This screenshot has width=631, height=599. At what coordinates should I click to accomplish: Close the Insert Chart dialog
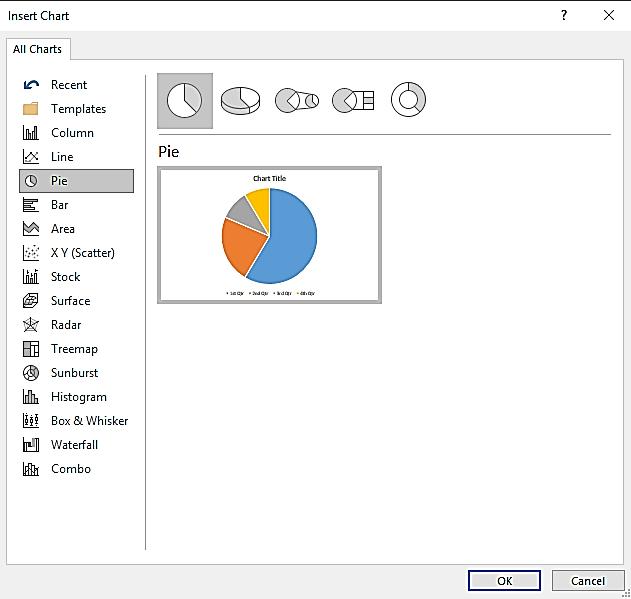click(x=609, y=15)
